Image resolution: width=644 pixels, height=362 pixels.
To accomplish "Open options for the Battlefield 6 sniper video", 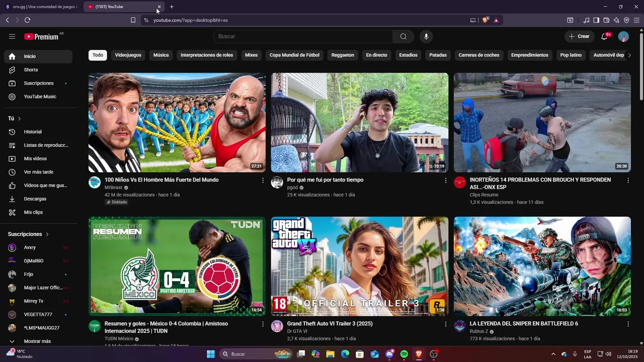I will pyautogui.click(x=628, y=324).
